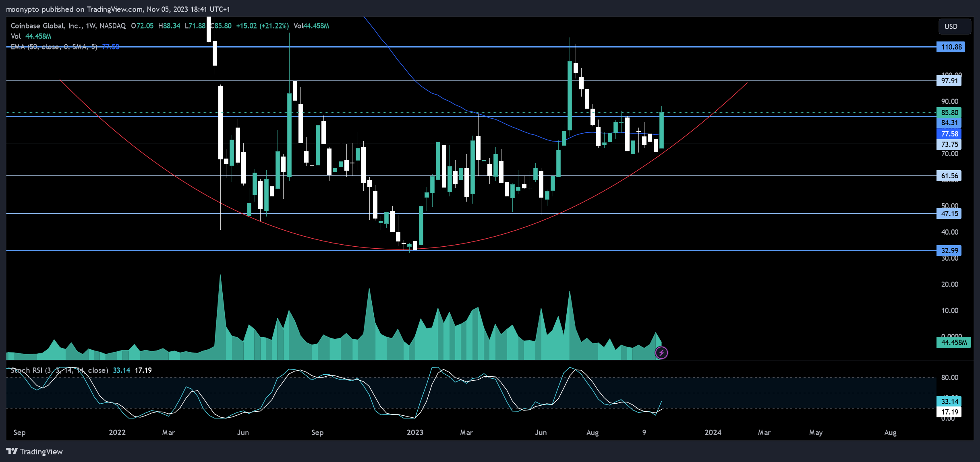Click the H88.34 high value

[x=169, y=26]
